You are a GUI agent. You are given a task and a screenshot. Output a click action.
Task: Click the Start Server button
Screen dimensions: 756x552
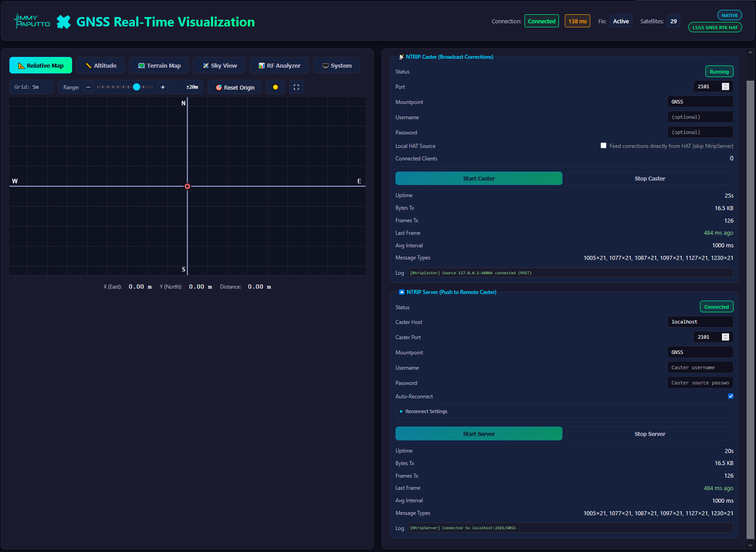[x=479, y=434]
